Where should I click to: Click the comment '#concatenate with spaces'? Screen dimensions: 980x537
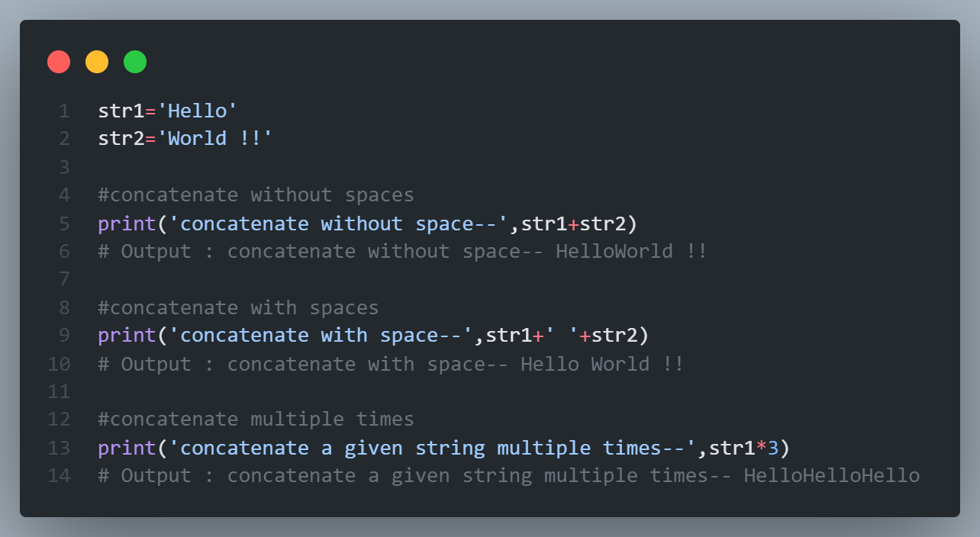(x=239, y=307)
